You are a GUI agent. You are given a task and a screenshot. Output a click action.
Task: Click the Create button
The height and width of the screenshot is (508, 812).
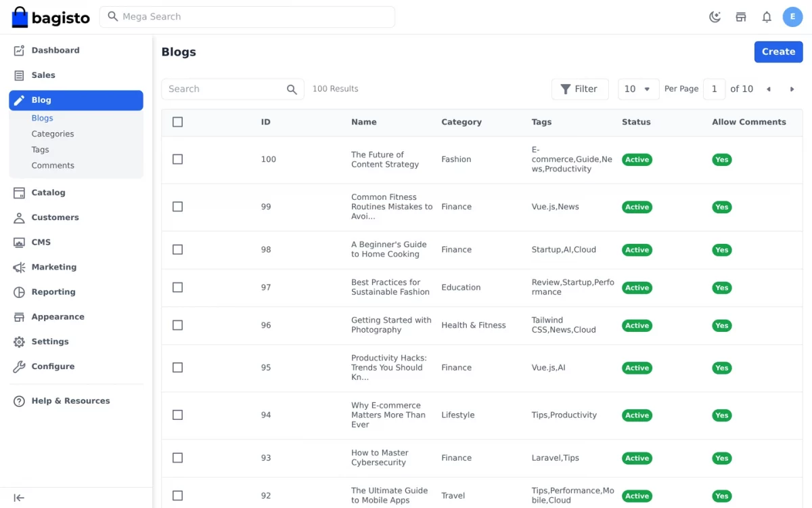click(778, 51)
